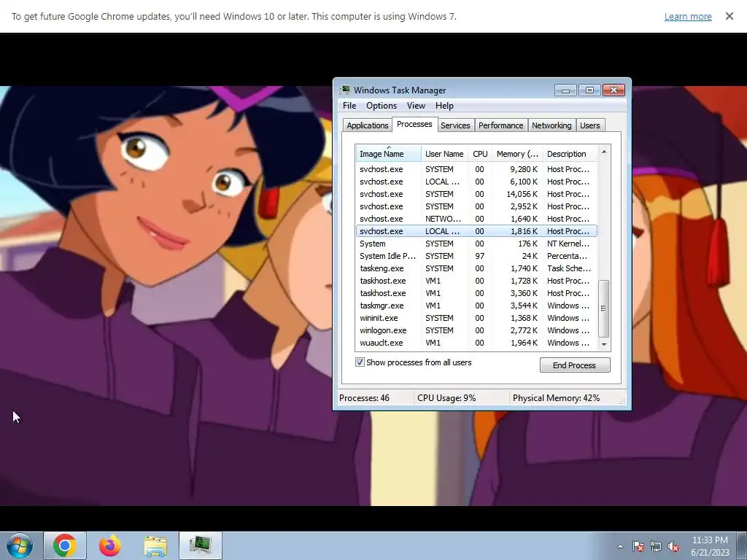Open the File menu
This screenshot has width=747, height=560.
coord(349,106)
